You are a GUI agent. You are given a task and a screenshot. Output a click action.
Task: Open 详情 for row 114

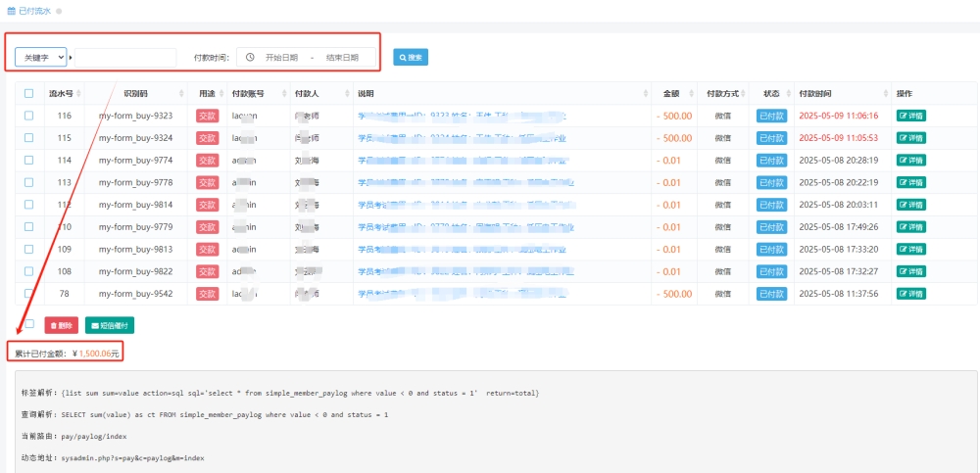point(910,160)
